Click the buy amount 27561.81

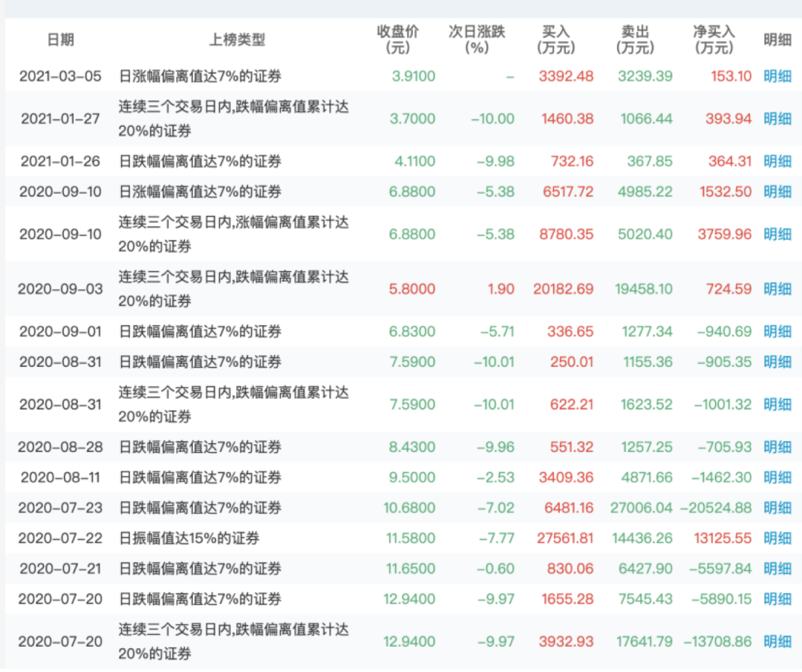pos(564,538)
